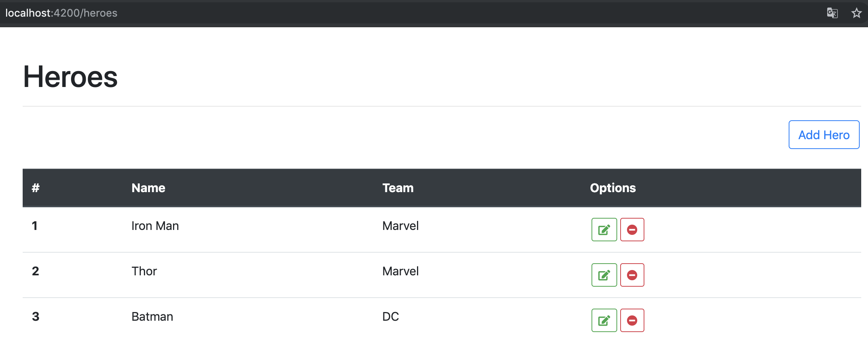Click Marvel team cell in Thor's row
The image size is (868, 354).
point(400,271)
